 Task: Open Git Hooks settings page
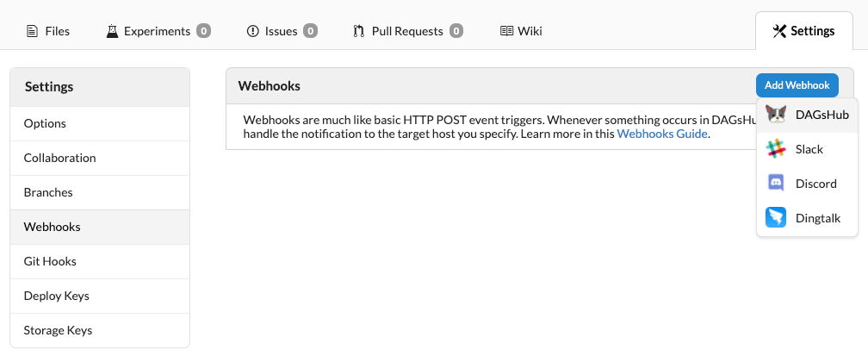tap(50, 261)
